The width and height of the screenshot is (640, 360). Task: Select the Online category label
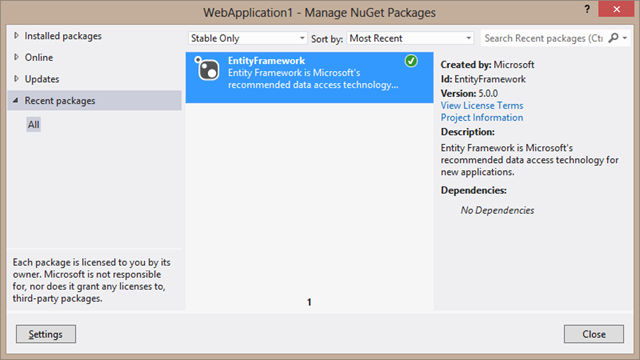[39, 58]
